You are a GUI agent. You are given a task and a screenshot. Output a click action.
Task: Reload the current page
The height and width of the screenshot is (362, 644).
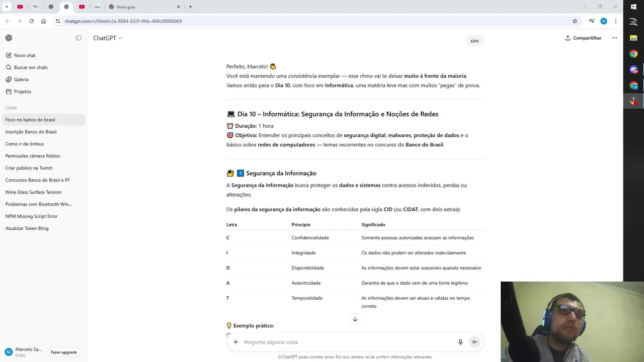(x=31, y=21)
